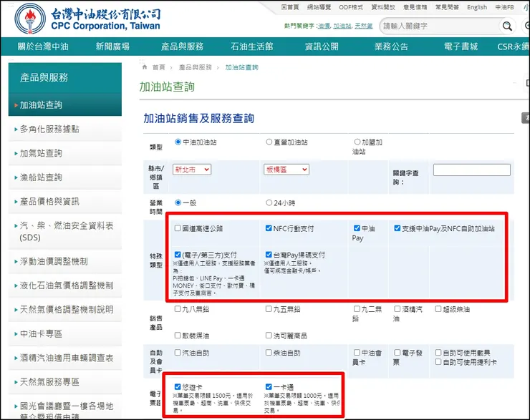The width and height of the screenshot is (530, 420).
Task: Select the 一般 business hours radio
Action: pos(178,202)
